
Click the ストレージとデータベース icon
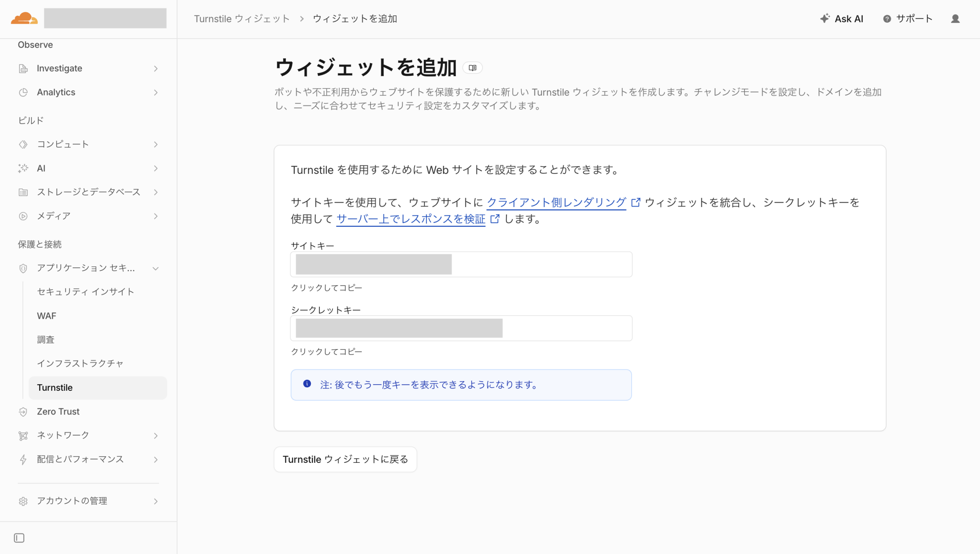pos(23,192)
